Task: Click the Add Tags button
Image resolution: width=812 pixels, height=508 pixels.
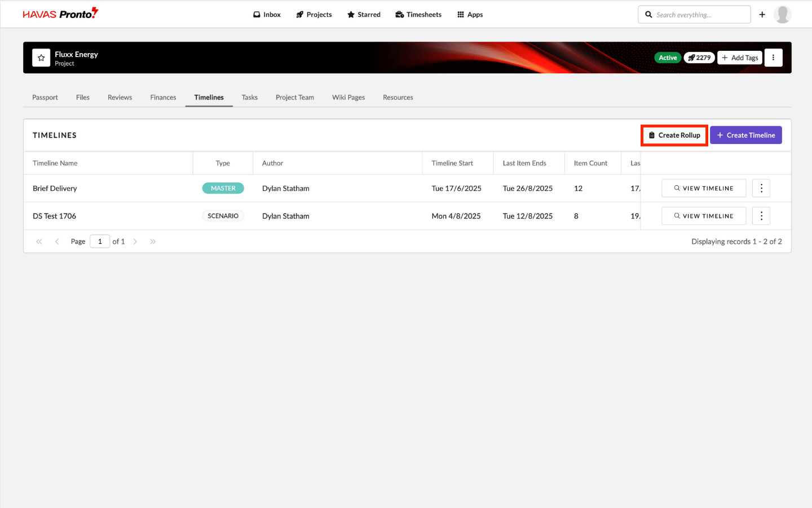Action: click(740, 58)
